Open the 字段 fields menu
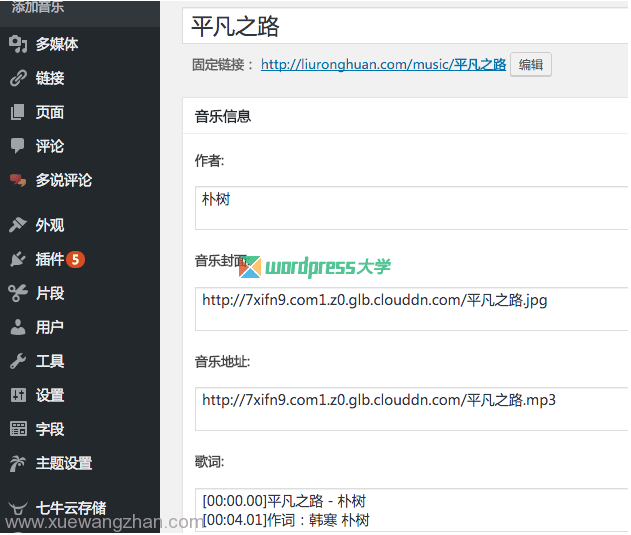This screenshot has height=535, width=631. click(50, 429)
